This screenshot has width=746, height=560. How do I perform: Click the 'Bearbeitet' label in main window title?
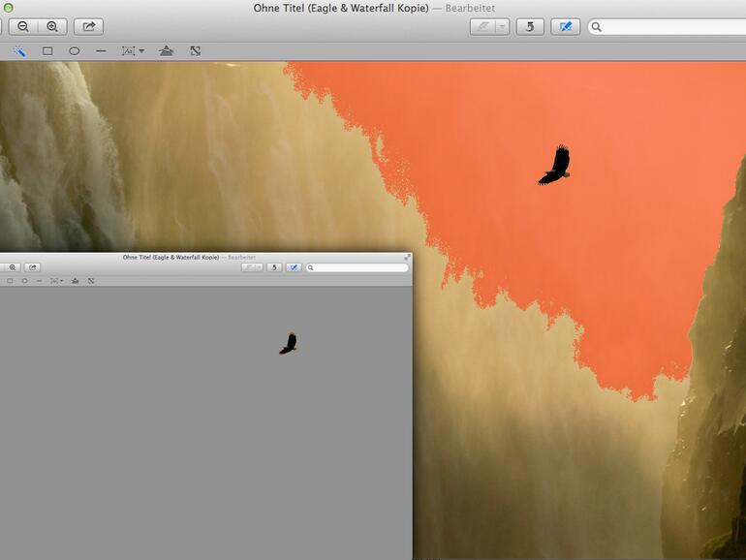470,8
